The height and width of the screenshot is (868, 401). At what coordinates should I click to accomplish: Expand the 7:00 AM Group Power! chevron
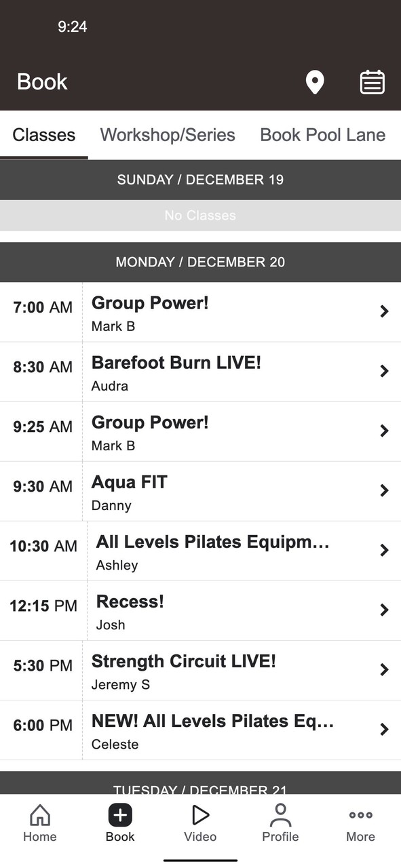coord(384,311)
